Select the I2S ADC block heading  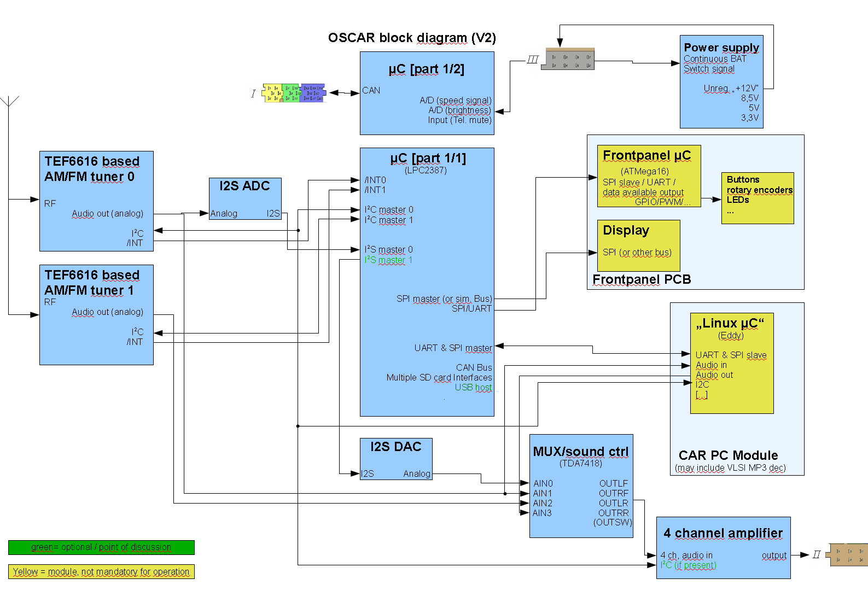click(x=244, y=186)
